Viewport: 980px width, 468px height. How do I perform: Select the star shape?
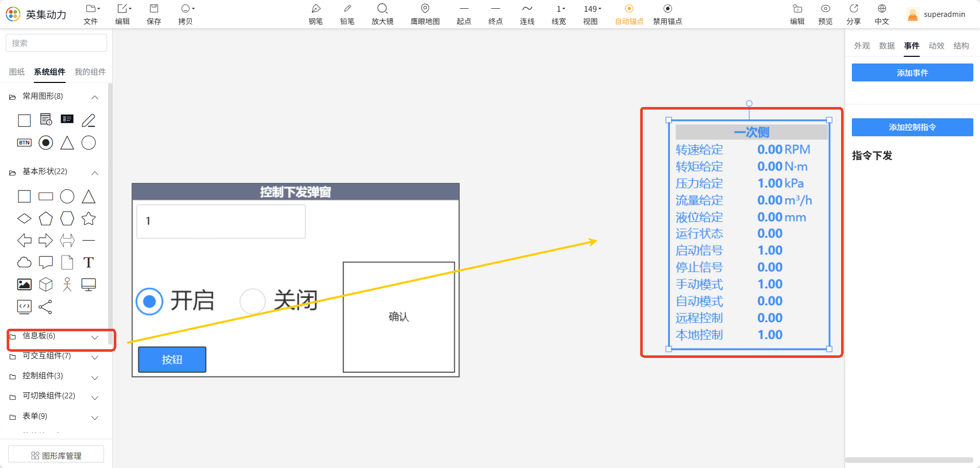point(89,219)
